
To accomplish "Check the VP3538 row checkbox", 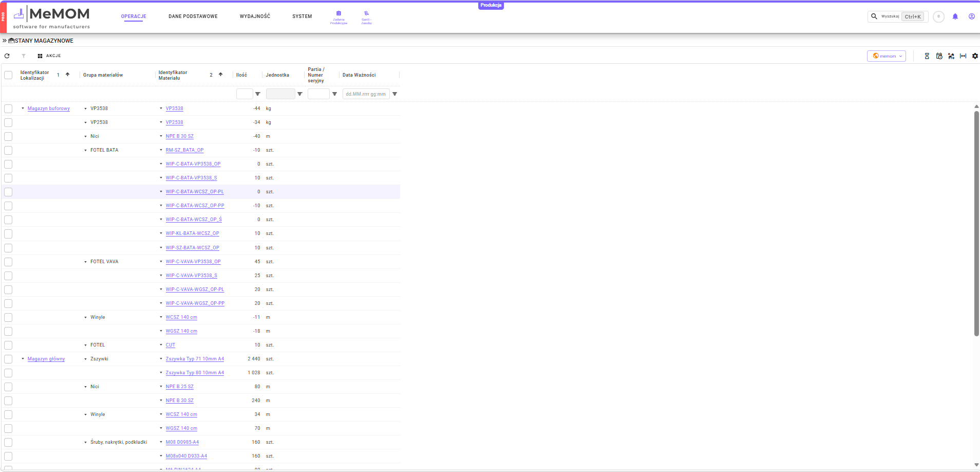I will [x=8, y=108].
